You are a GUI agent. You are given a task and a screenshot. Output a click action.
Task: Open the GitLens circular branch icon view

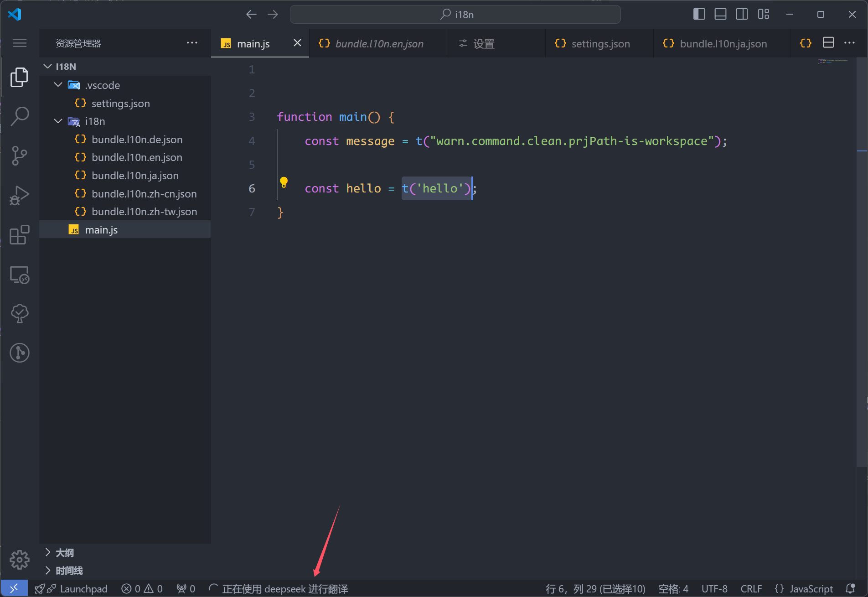tap(19, 353)
